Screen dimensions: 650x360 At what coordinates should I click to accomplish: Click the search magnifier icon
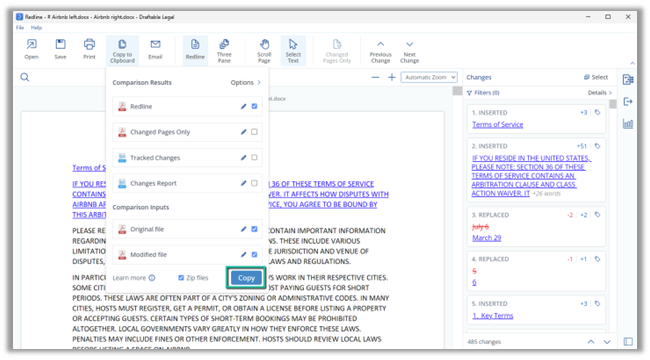tap(25, 77)
